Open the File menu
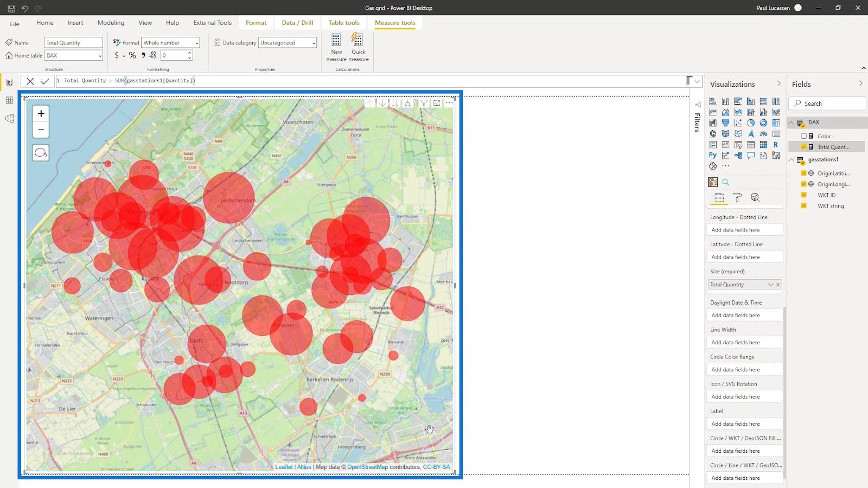This screenshot has width=868, height=488. (15, 23)
